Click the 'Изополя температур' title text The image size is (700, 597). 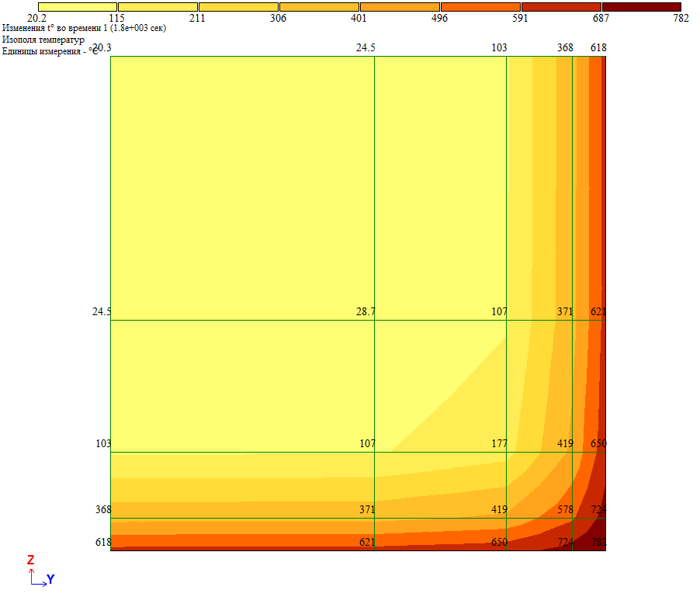click(x=43, y=40)
